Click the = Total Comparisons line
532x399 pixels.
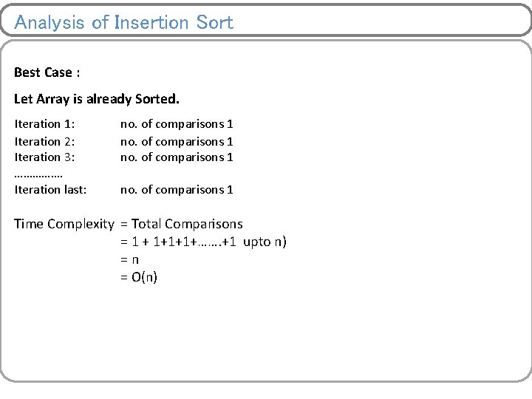[182, 224]
